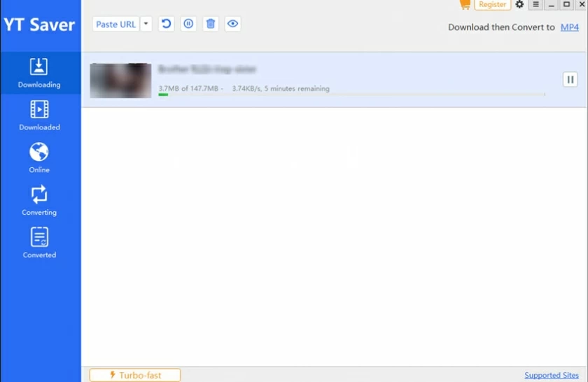The width and height of the screenshot is (588, 382).
Task: Open the Online browser globe icon
Action: 39,152
